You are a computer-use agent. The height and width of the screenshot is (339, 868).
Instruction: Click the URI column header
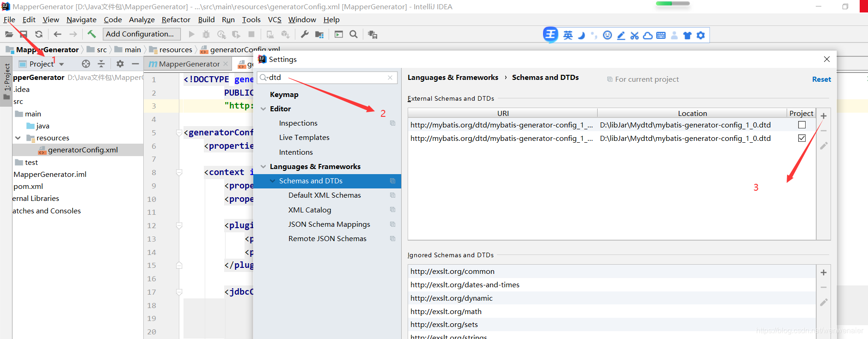click(x=503, y=113)
